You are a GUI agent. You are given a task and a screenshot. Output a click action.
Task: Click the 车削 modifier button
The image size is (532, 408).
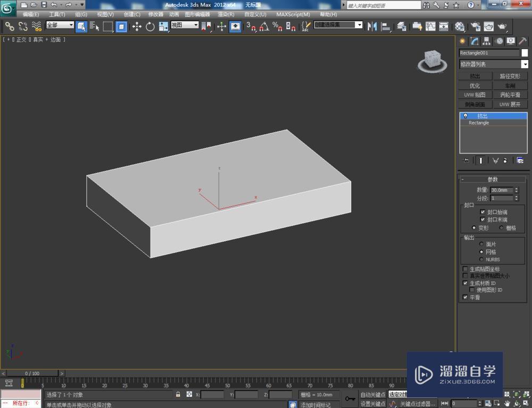[x=510, y=85]
